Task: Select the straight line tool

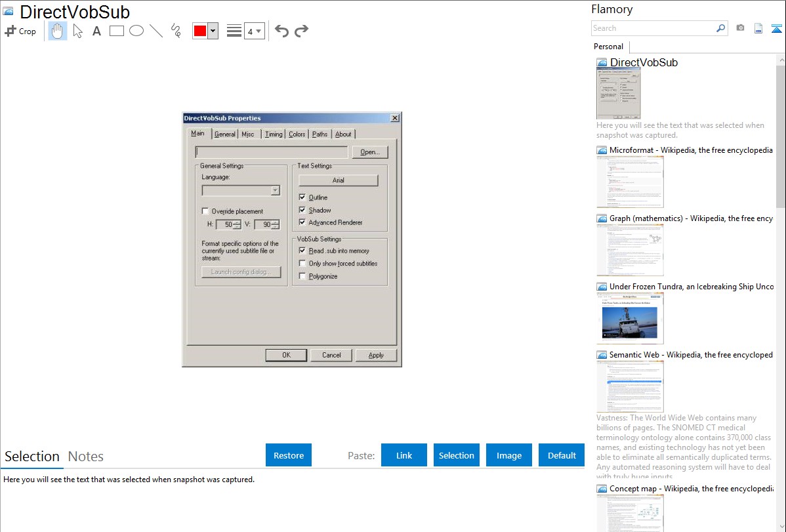Action: 156,31
